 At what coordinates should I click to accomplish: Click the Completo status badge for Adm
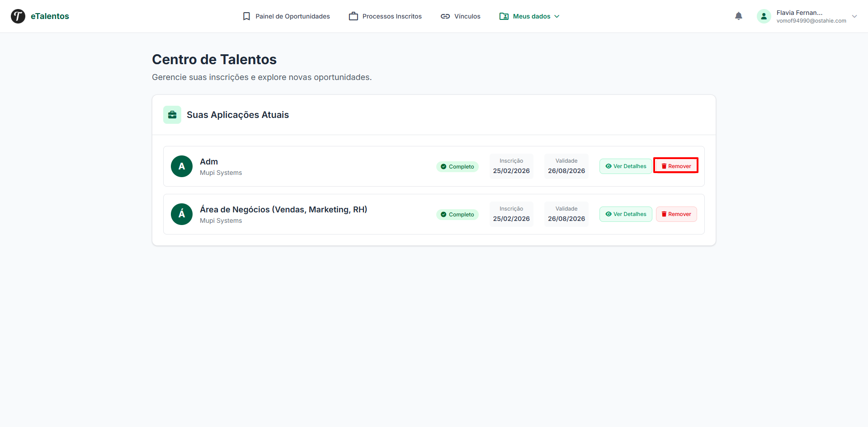coord(458,166)
